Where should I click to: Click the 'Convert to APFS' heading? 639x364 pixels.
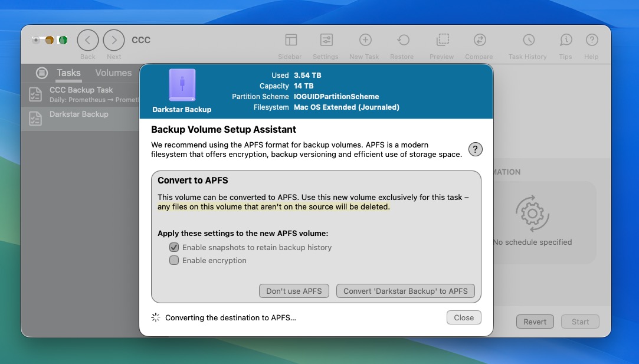[x=193, y=181]
